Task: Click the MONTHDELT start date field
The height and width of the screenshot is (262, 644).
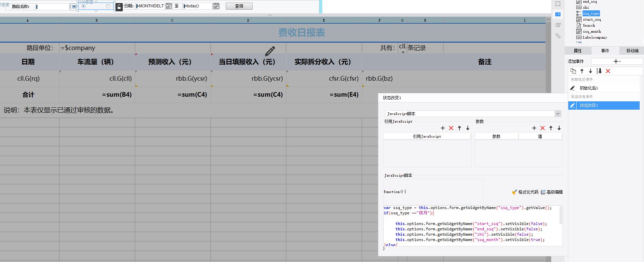Action: point(150,6)
